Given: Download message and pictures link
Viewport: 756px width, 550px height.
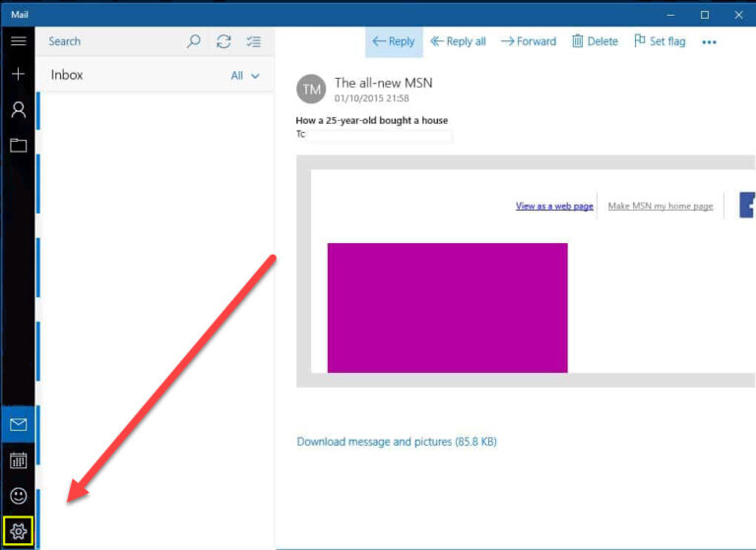Looking at the screenshot, I should (x=397, y=442).
